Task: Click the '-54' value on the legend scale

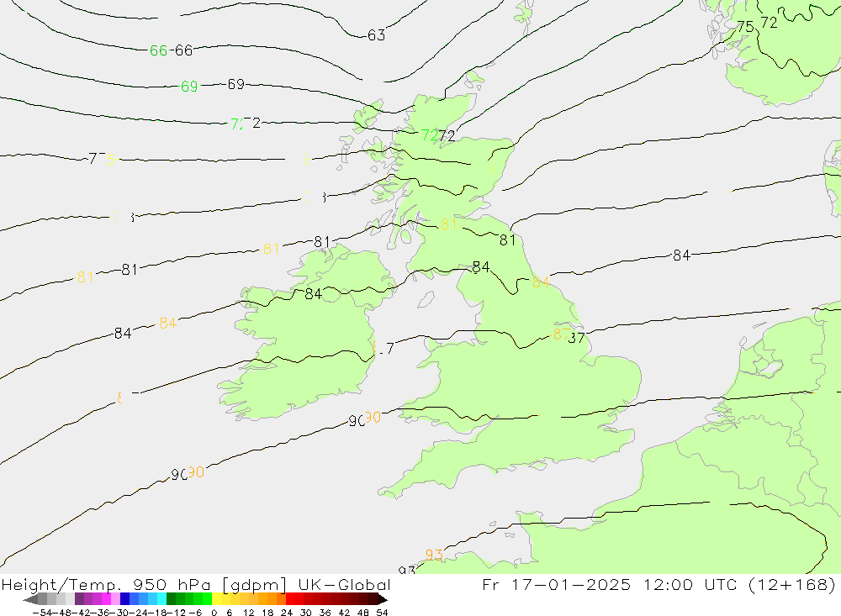Action: click(42, 613)
